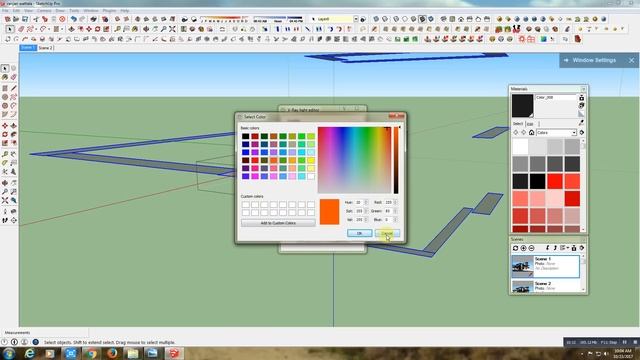The height and width of the screenshot is (360, 640).
Task: Click the Hue value stepper in Select Color
Action: (x=366, y=202)
